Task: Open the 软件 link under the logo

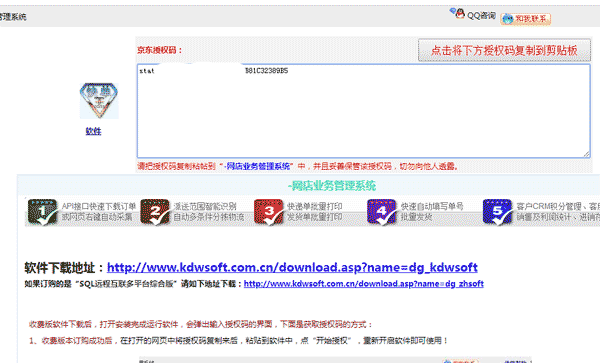Action: tap(93, 131)
